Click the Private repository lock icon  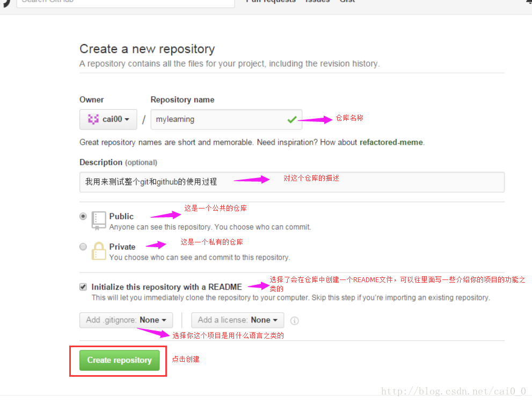[x=99, y=251]
